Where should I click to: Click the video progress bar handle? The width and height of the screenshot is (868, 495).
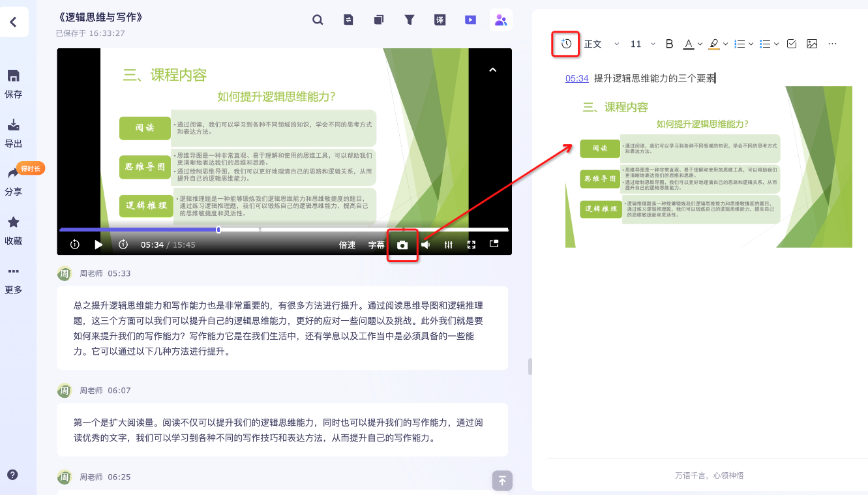(218, 230)
